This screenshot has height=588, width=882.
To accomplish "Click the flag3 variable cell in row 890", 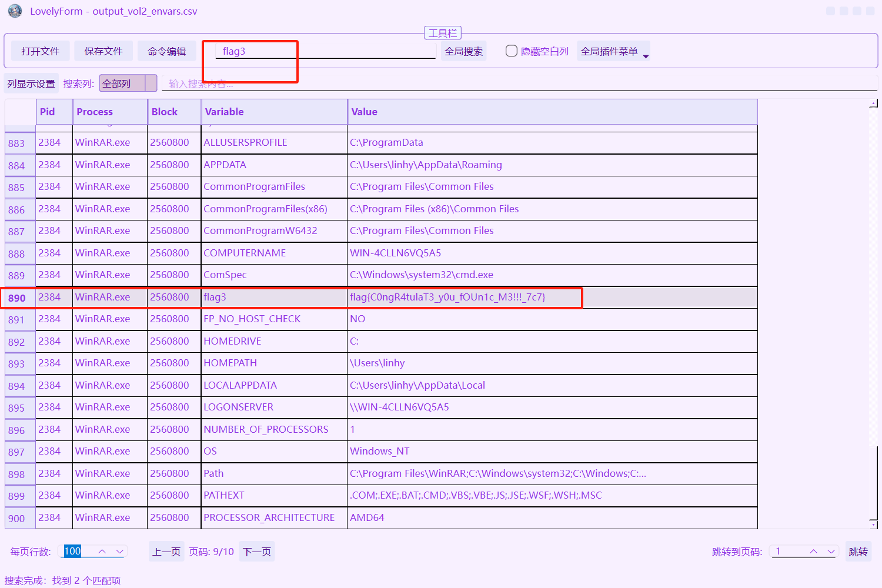I will [274, 298].
